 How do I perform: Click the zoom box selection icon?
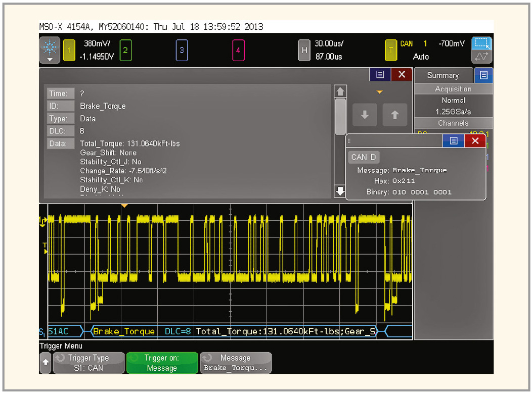click(x=481, y=43)
